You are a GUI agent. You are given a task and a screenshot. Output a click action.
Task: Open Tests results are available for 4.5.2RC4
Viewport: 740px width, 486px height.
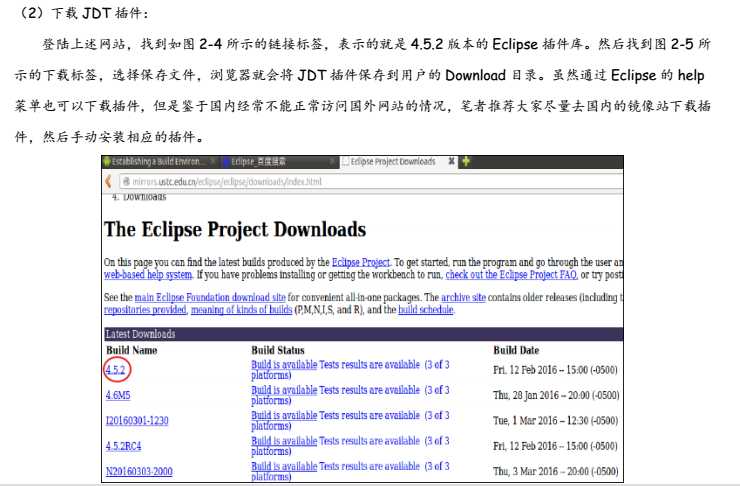click(x=370, y=441)
